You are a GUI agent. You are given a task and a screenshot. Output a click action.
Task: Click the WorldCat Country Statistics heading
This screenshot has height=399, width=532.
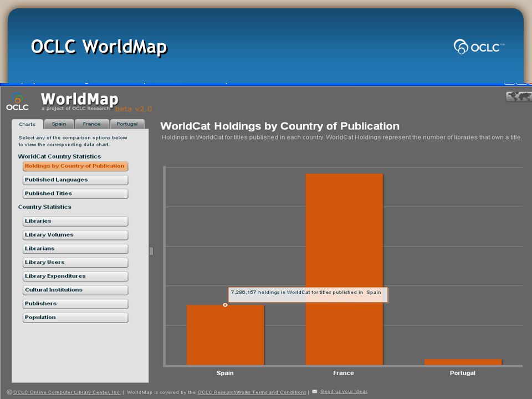pyautogui.click(x=59, y=156)
